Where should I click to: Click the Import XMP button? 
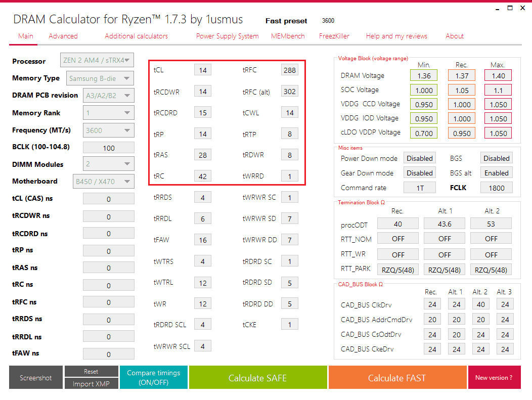click(91, 383)
